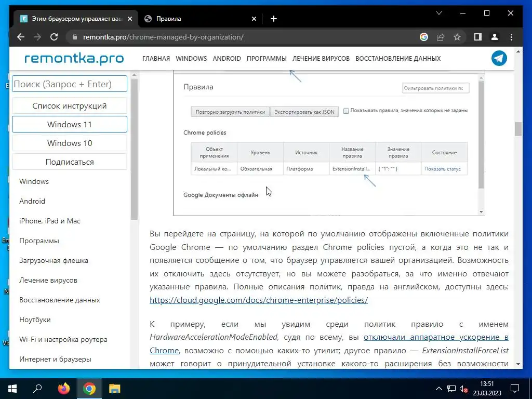Screen dimensions: 532x399
Task: Open the tab search chevron
Action: coord(438,13)
